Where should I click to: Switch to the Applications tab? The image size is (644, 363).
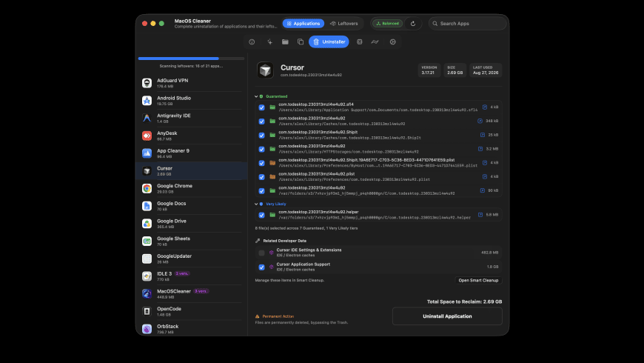pyautogui.click(x=303, y=24)
